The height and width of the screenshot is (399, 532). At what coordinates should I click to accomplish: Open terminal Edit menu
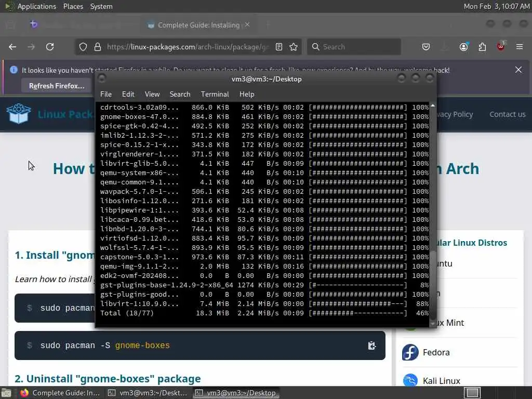(x=128, y=95)
